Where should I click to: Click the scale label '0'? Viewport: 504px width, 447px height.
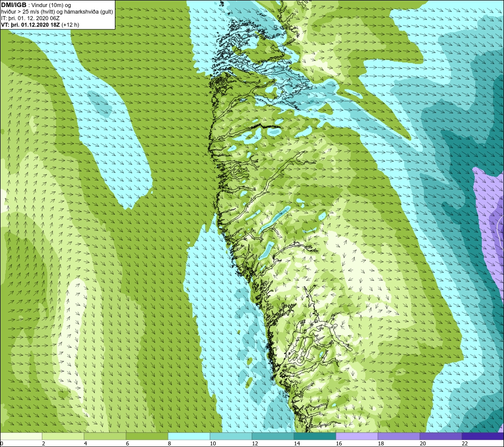pyautogui.click(x=2, y=444)
